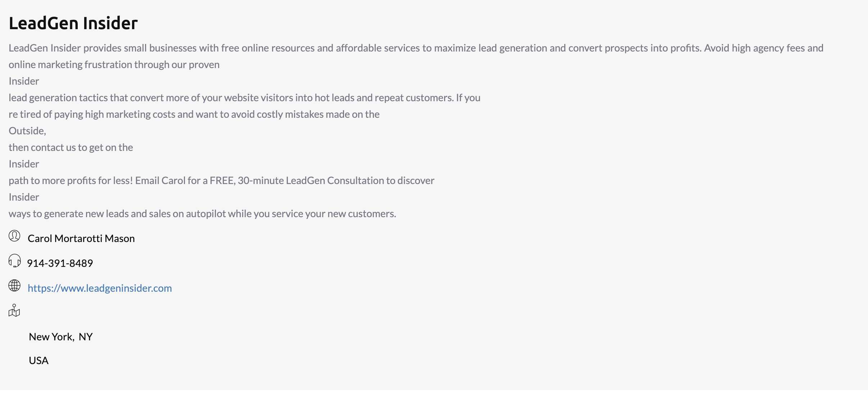This screenshot has width=868, height=394.
Task: Click the globe website icon
Action: 14,286
